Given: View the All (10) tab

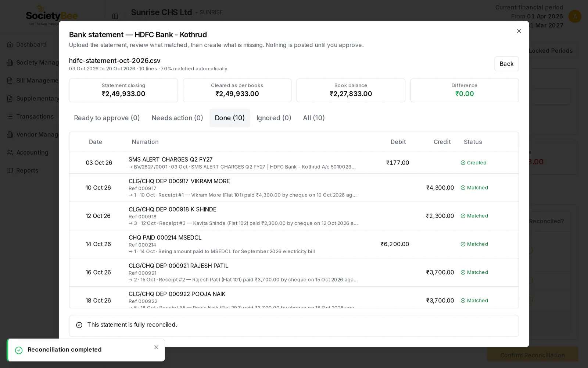Looking at the screenshot, I should [314, 118].
